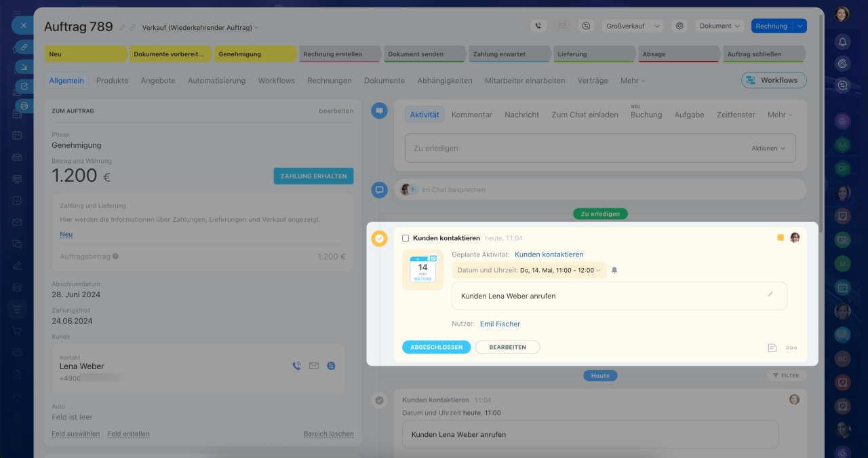Screen dimensions: 868x458
Task: Switch to the Angebote tab
Action: pos(158,80)
